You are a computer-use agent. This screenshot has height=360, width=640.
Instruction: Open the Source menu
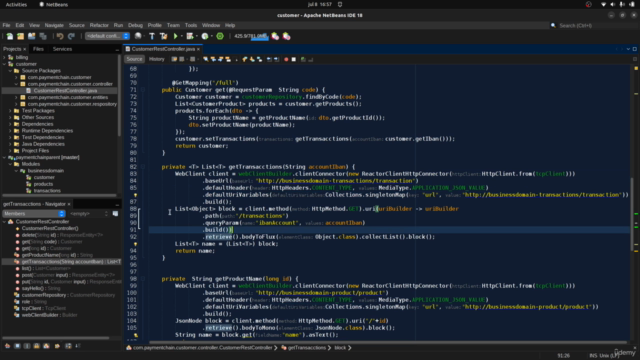click(77, 25)
